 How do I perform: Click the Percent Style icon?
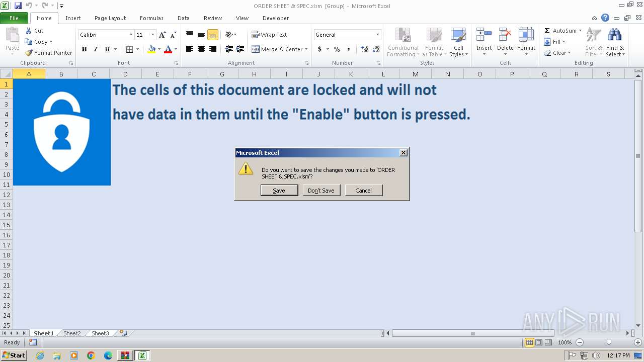(337, 49)
